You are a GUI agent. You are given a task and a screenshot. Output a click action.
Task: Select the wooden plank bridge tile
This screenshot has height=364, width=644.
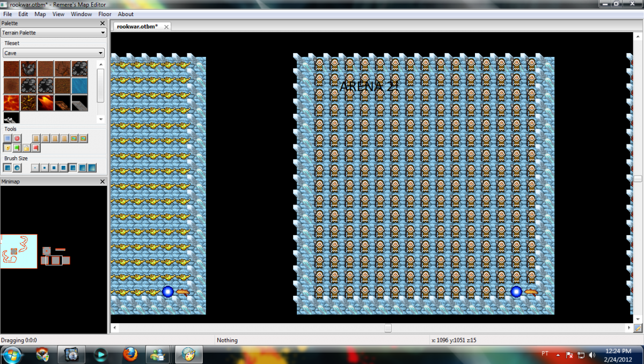coord(63,103)
